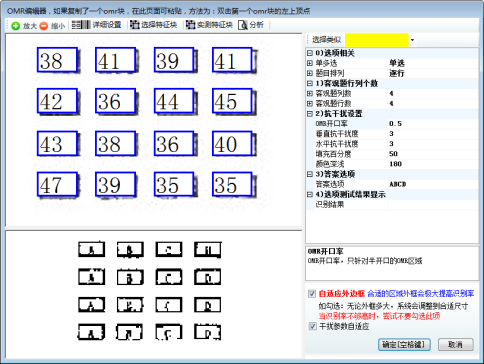Toggle the 干扰参数自适应 checkbox
The width and height of the screenshot is (484, 364).
(312, 326)
